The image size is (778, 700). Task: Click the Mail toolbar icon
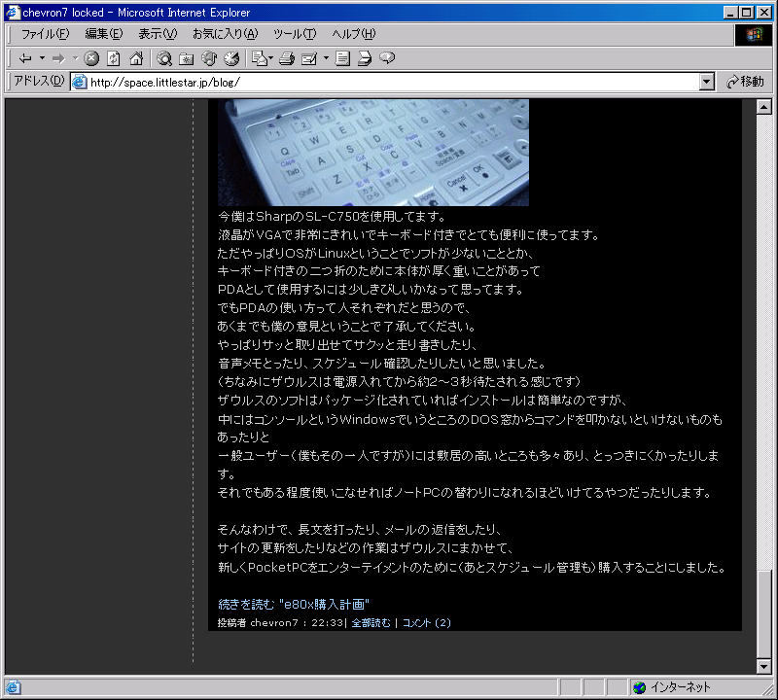(259, 58)
